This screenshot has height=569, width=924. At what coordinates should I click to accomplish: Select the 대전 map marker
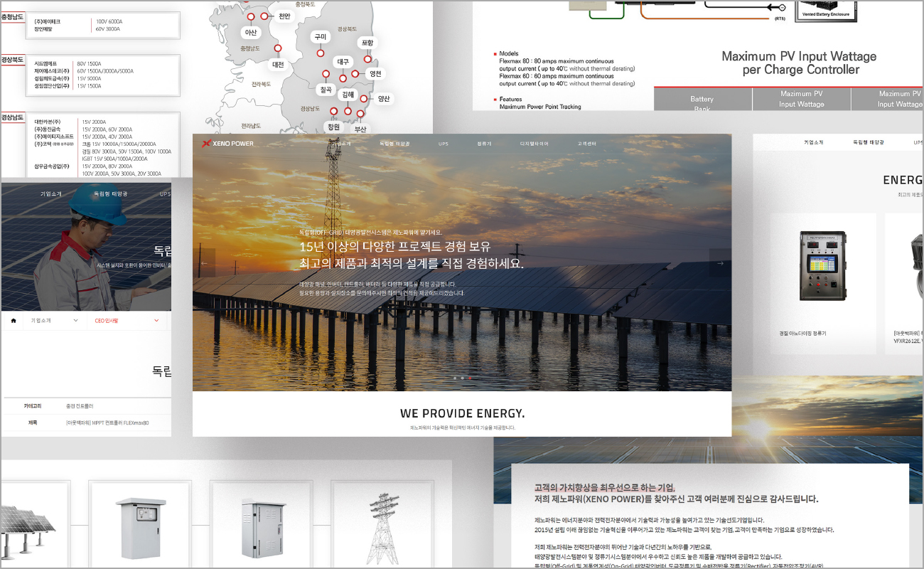point(277,49)
